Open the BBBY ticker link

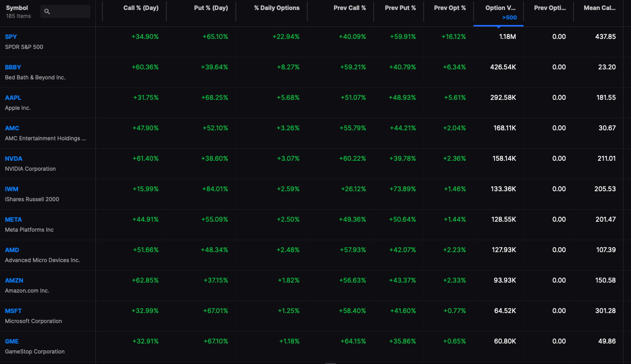tap(13, 67)
